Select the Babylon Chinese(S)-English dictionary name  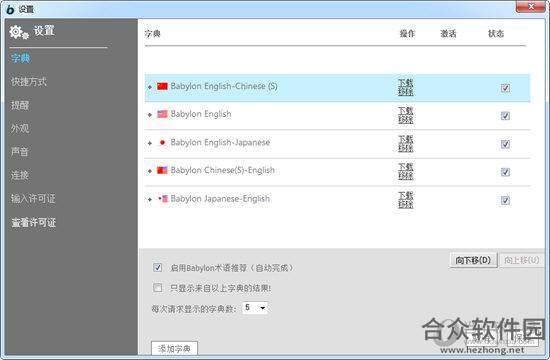tap(223, 170)
